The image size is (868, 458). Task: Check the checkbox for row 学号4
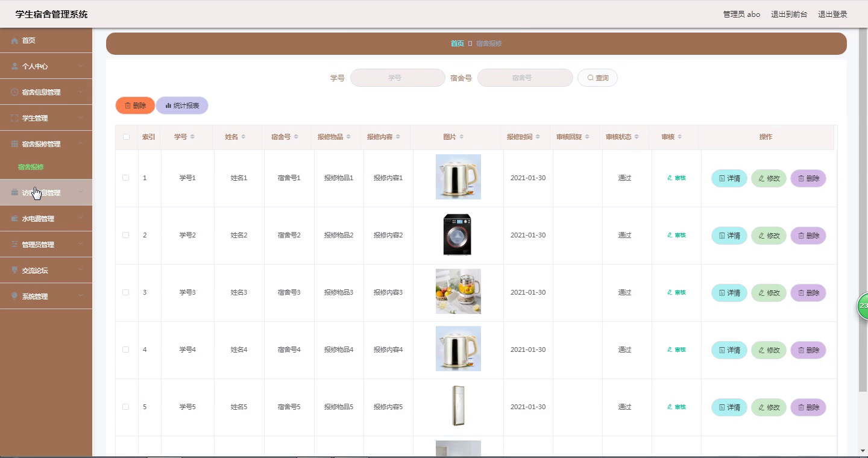tap(125, 350)
